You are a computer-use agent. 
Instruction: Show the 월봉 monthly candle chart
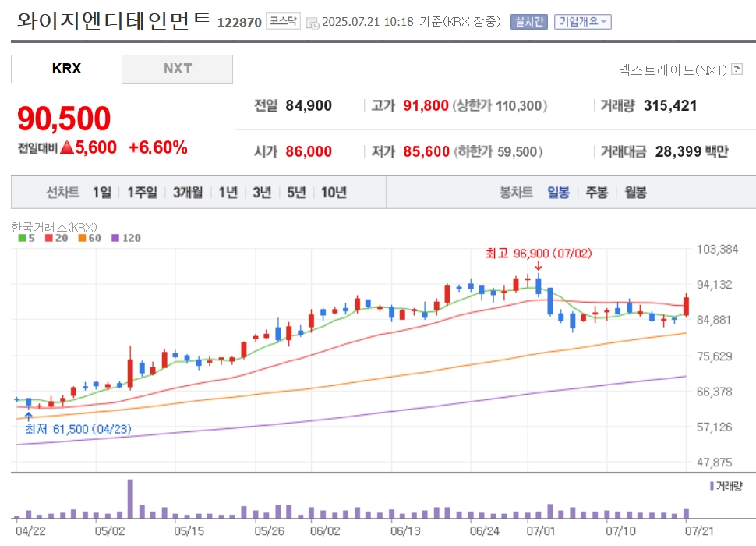coord(635,193)
